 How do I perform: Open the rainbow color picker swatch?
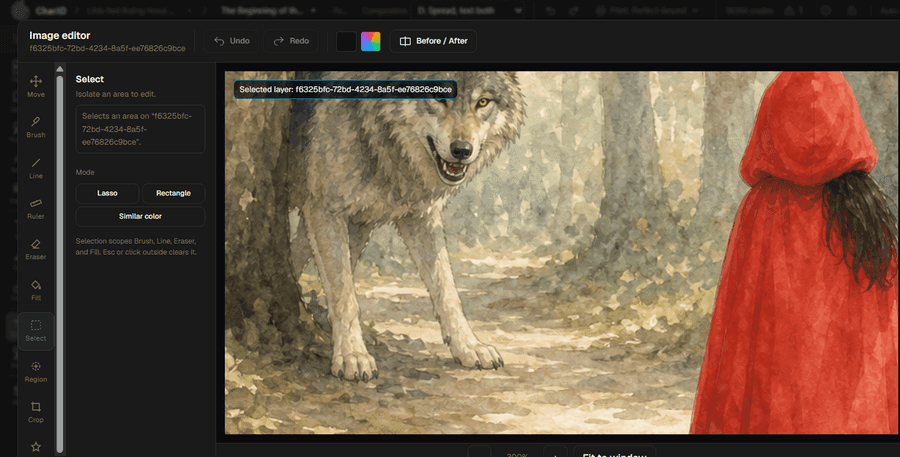pyautogui.click(x=371, y=41)
